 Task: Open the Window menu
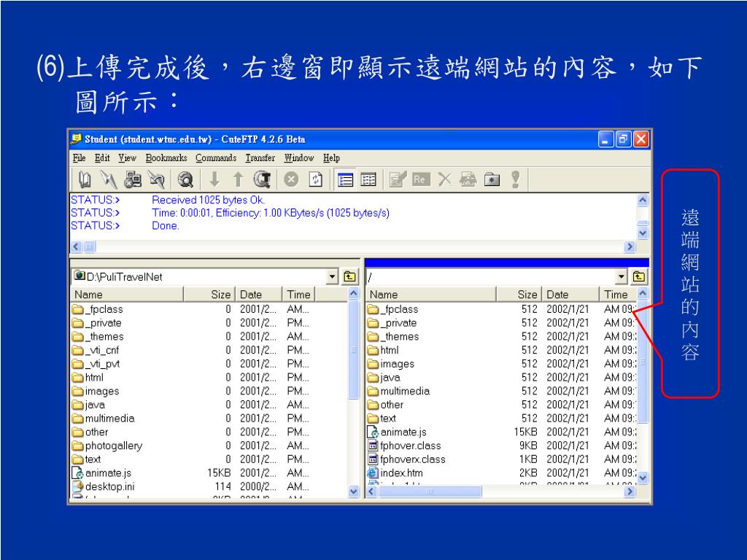pyautogui.click(x=299, y=157)
